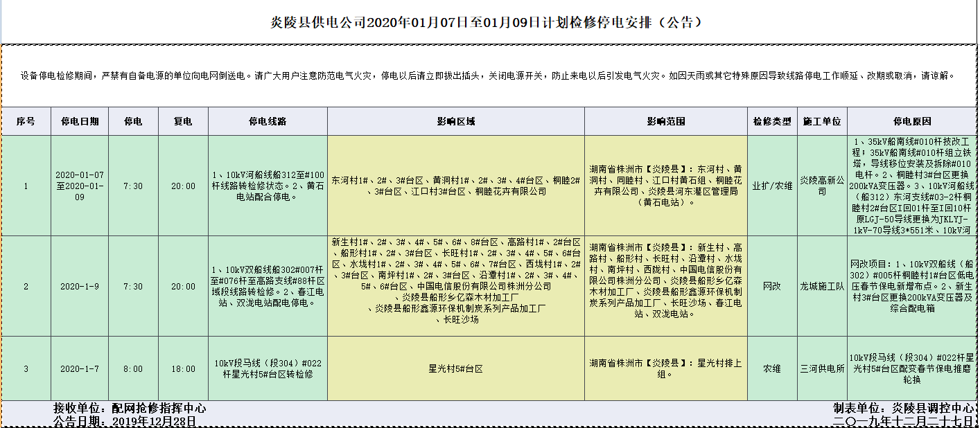Select the 序号 column header
Viewport: 980px width, 428px height.
point(26,121)
